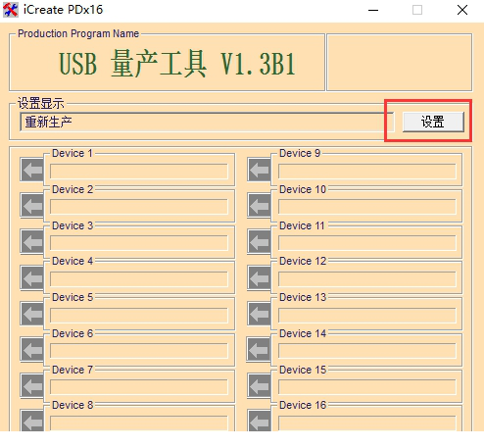This screenshot has width=484, height=448.
Task: Select the Device 12 status field
Action: click(x=367, y=279)
